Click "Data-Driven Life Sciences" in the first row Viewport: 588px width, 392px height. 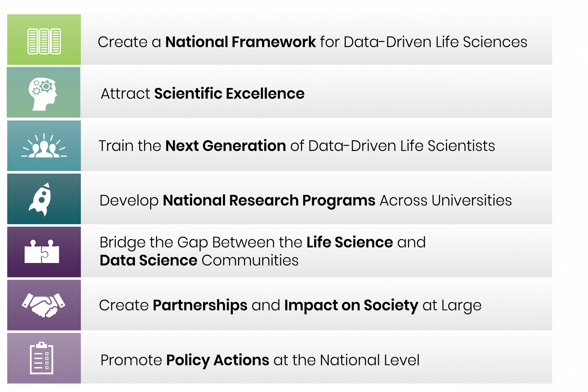[435, 42]
